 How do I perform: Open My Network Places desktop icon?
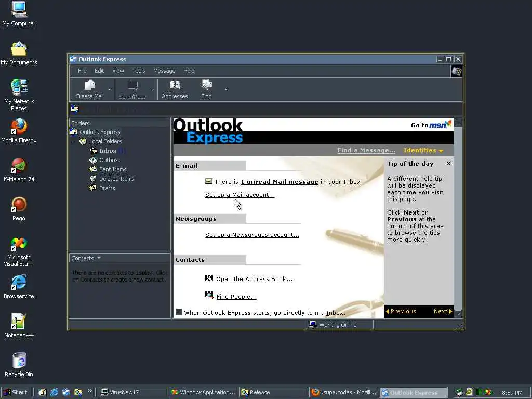coord(19,95)
